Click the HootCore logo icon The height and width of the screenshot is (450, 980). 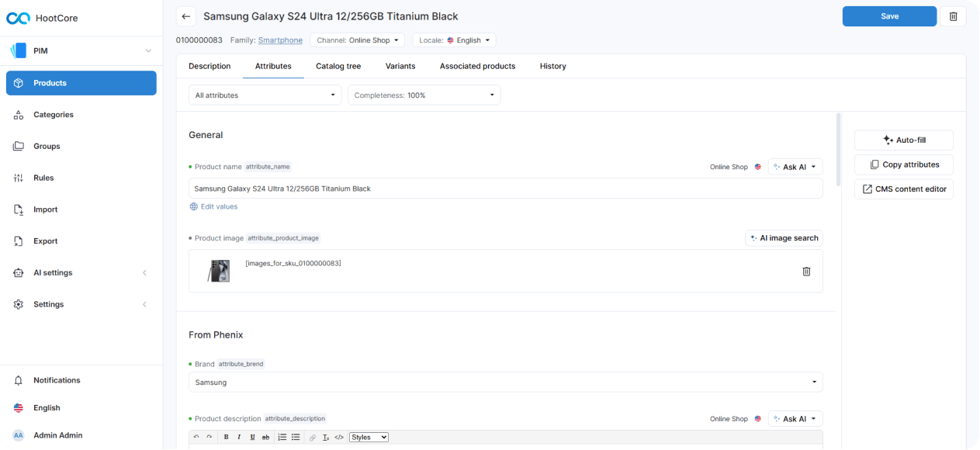pos(19,18)
